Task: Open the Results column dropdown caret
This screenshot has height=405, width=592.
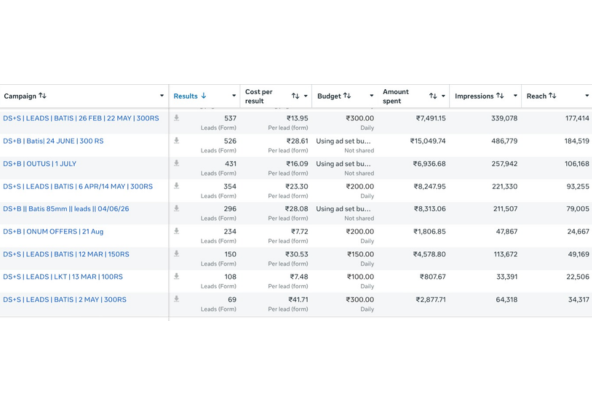Action: point(234,96)
